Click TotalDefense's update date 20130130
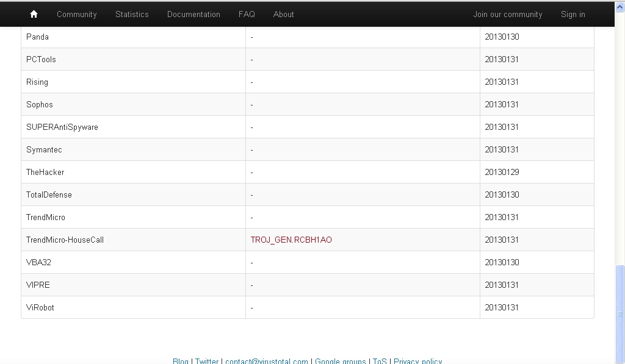625x364 pixels. [502, 194]
